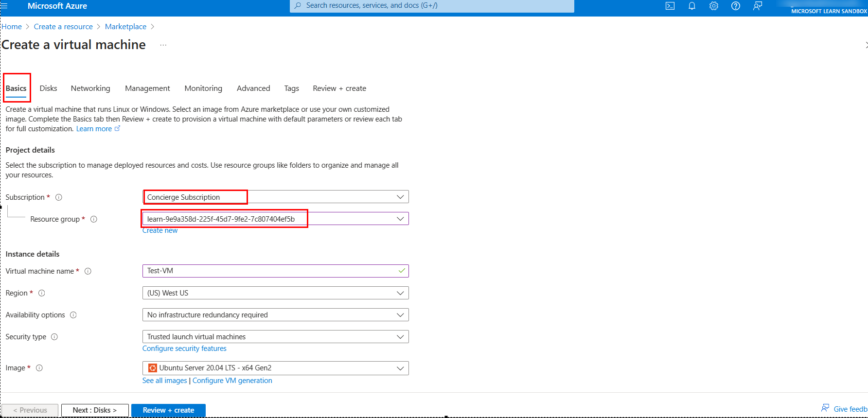Open the portal hamburger menu
Viewport: 868px width, 418px height.
pyautogui.click(x=4, y=6)
